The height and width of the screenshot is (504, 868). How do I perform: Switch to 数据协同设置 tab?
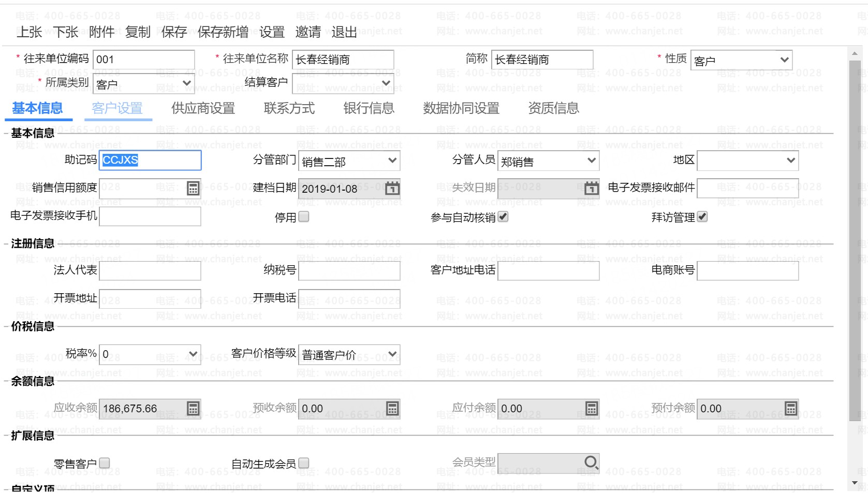click(461, 108)
